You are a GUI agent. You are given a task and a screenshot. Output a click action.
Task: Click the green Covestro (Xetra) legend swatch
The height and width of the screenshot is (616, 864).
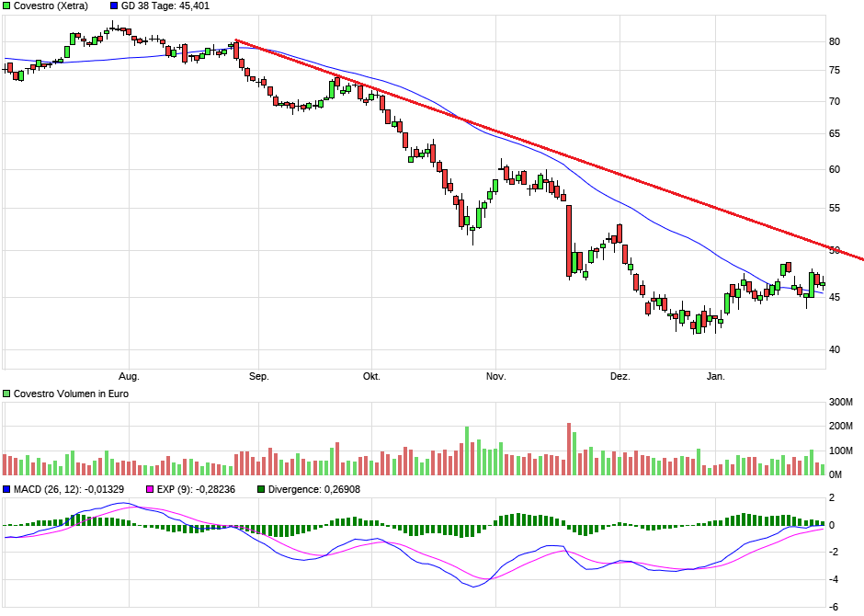point(6,6)
